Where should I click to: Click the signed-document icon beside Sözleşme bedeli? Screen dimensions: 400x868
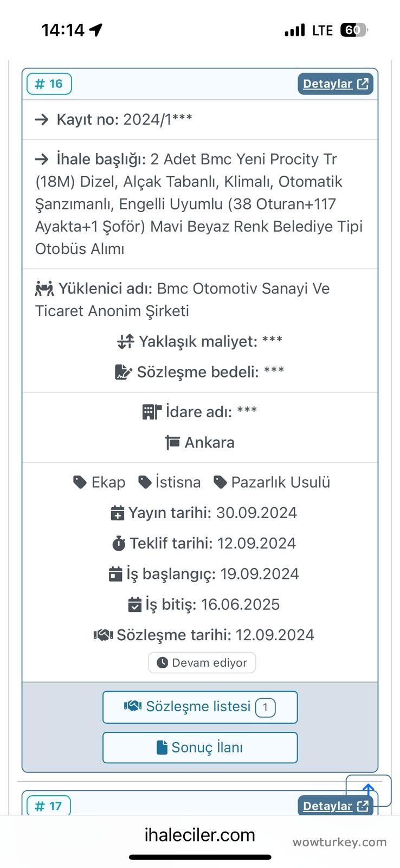tap(124, 372)
